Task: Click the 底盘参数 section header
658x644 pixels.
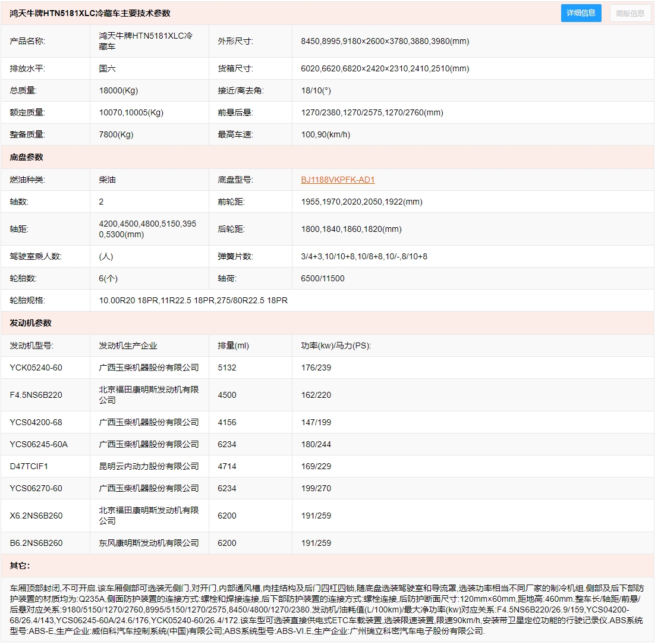Action: click(27, 158)
